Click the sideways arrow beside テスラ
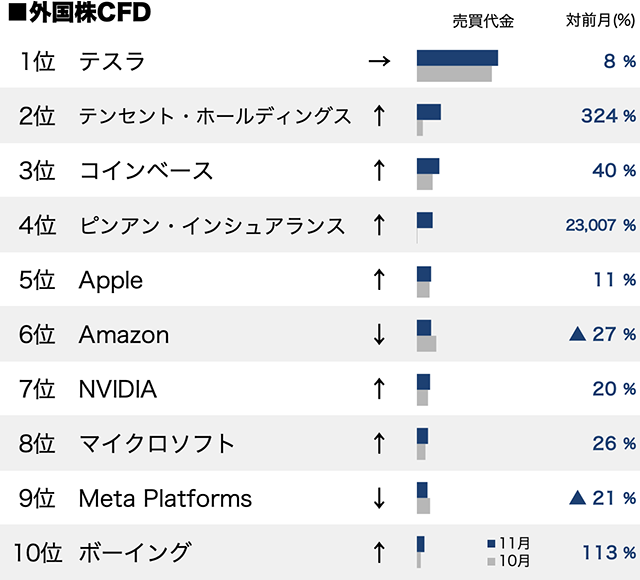Image resolution: width=640 pixels, height=580 pixels. pyautogui.click(x=378, y=62)
